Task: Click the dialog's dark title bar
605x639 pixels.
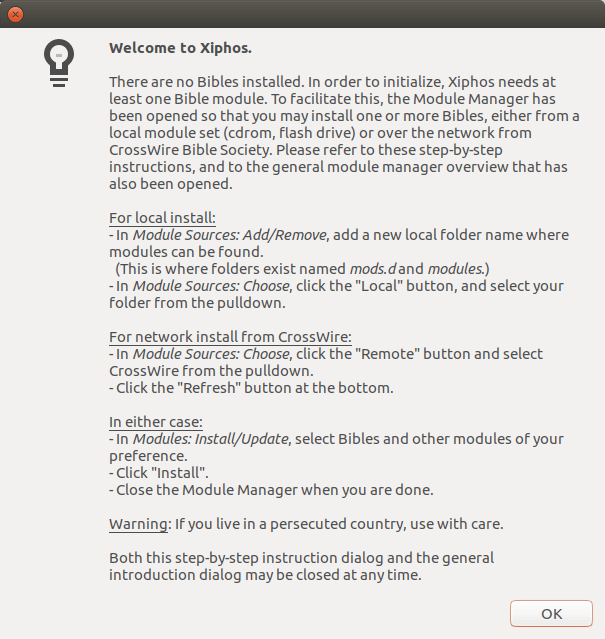Action: point(302,14)
